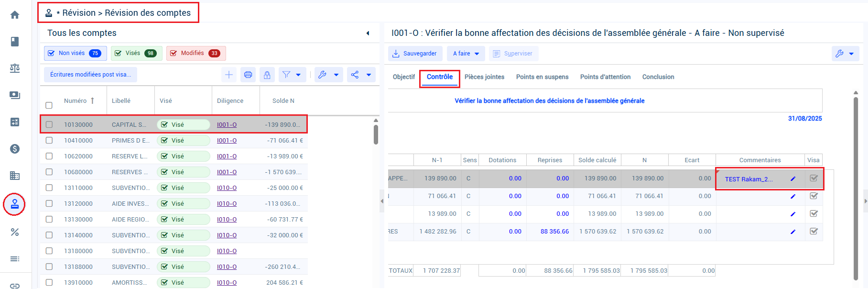The image size is (868, 289).
Task: Open I001-O link for account 10130000
Action: tap(227, 124)
